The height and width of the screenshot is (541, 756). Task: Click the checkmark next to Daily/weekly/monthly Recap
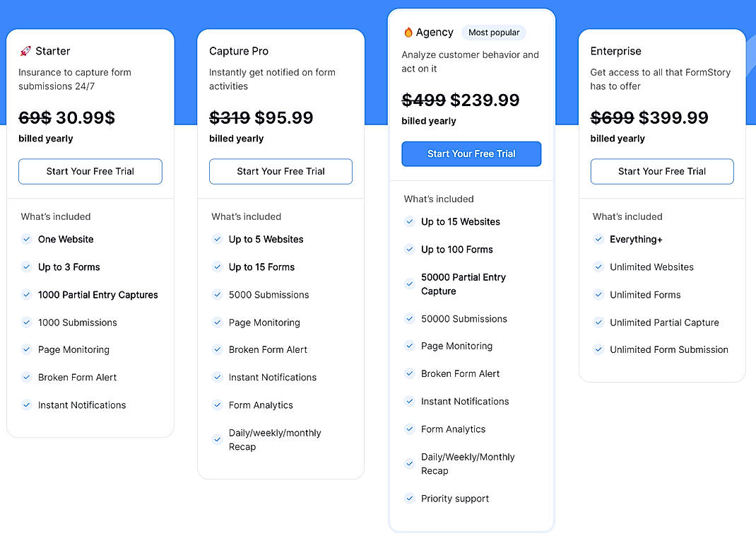coord(217,438)
